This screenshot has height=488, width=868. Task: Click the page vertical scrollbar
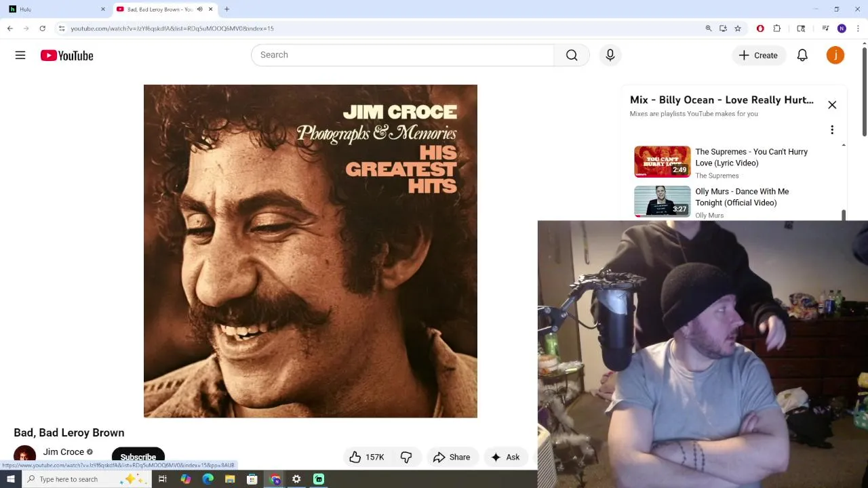[865, 91]
